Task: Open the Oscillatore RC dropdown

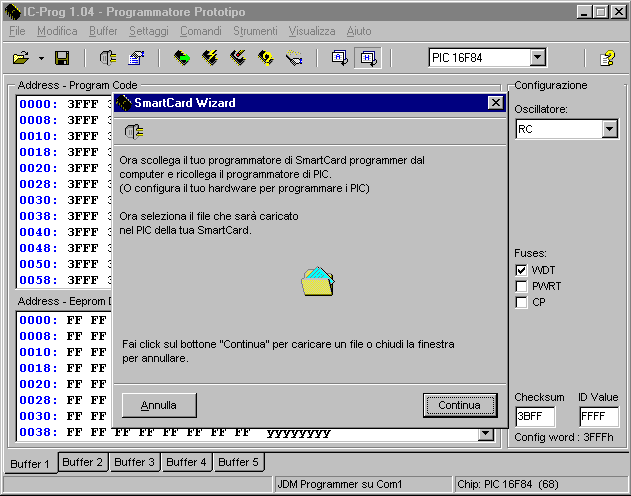Action: click(610, 129)
